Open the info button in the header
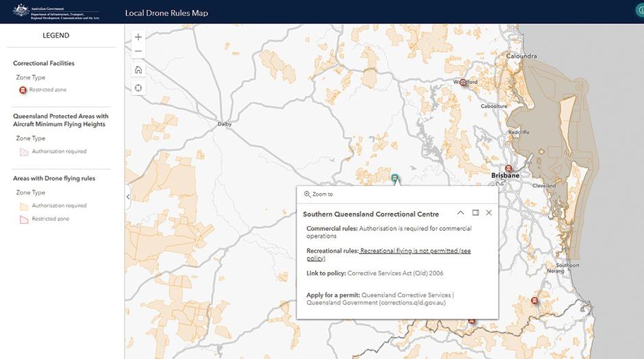644x359 pixels. (x=640, y=11)
